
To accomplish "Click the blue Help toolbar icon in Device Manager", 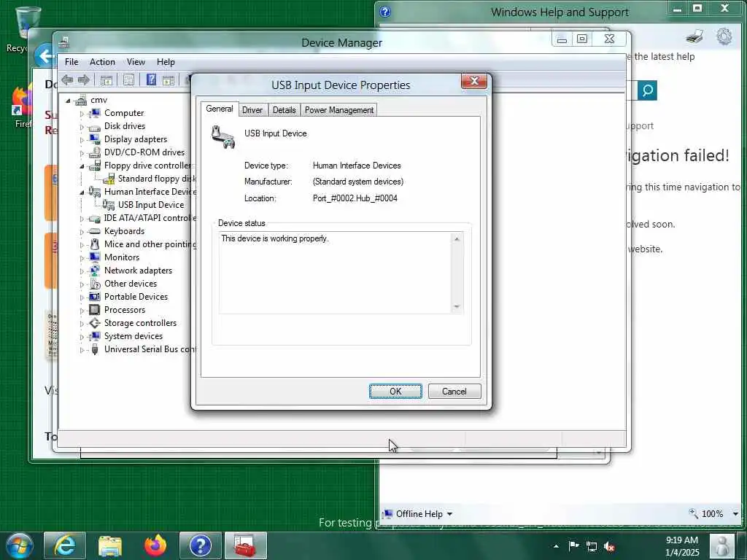I will click(x=151, y=79).
